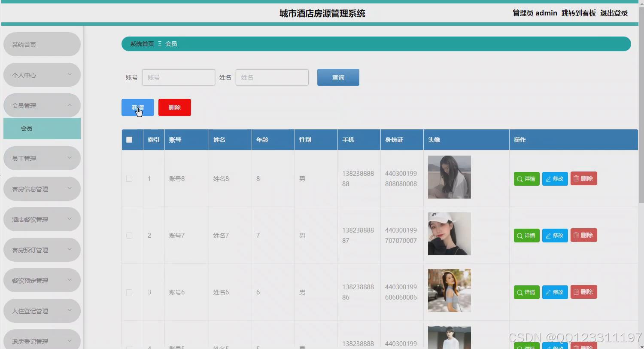Click the right-side page scrollbar
Viewport: 644px width, 349px height.
click(641, 86)
